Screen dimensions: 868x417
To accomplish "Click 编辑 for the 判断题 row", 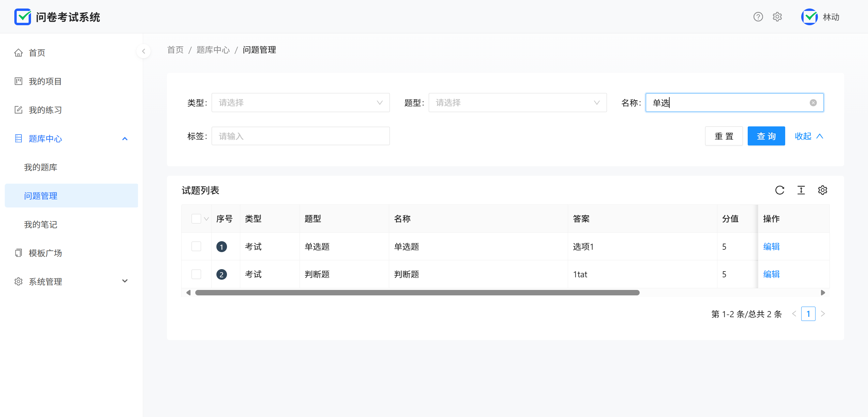I will coord(771,274).
